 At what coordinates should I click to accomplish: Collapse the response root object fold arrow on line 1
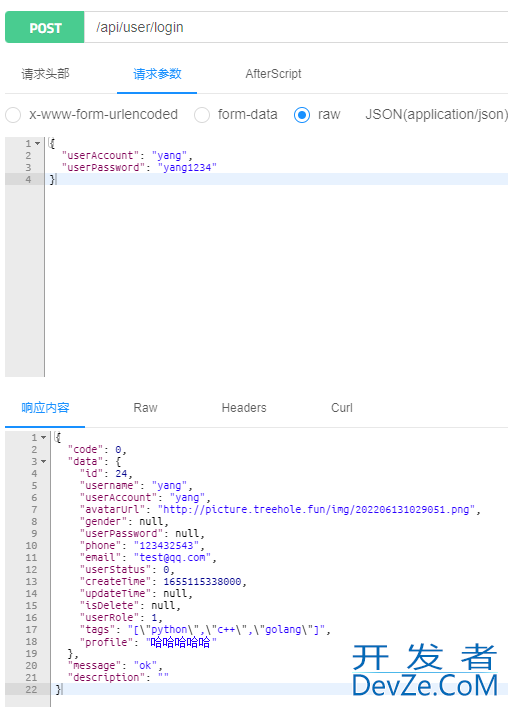(x=44, y=438)
